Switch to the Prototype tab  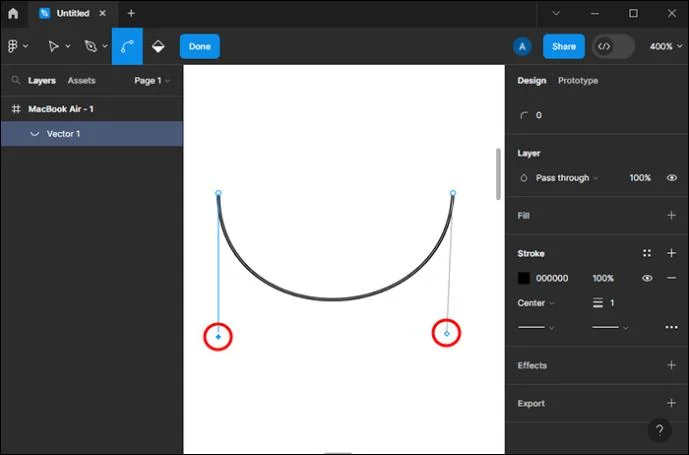coord(578,80)
